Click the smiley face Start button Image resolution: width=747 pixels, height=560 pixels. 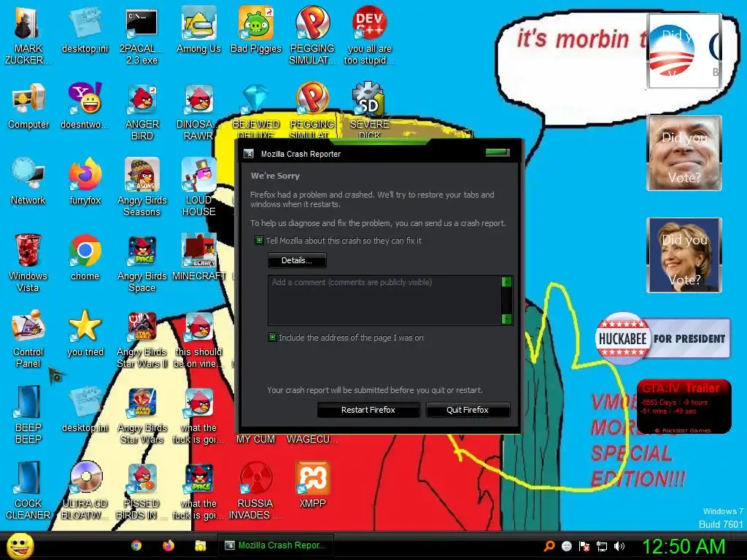(x=20, y=545)
